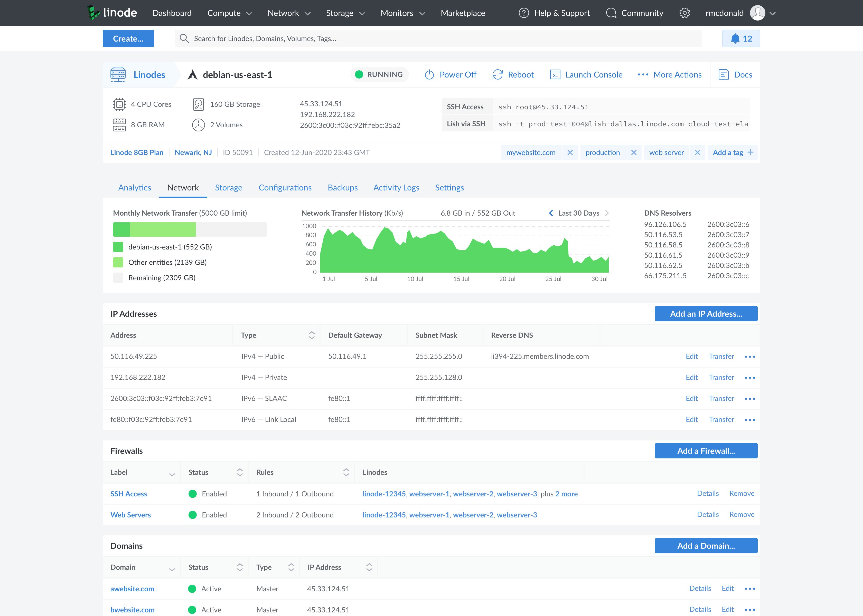Click the Reboot arrows icon

(498, 75)
